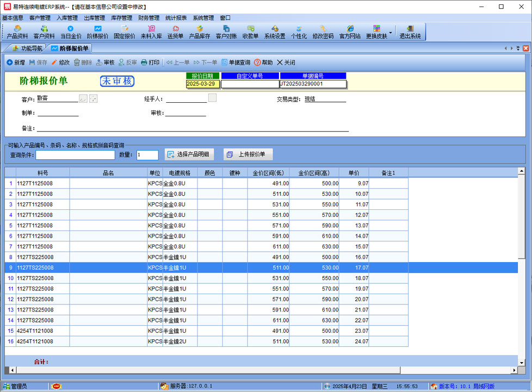The height and width of the screenshot is (392, 532).
Task: Open 送货单 delivery note icon
Action: point(175,32)
